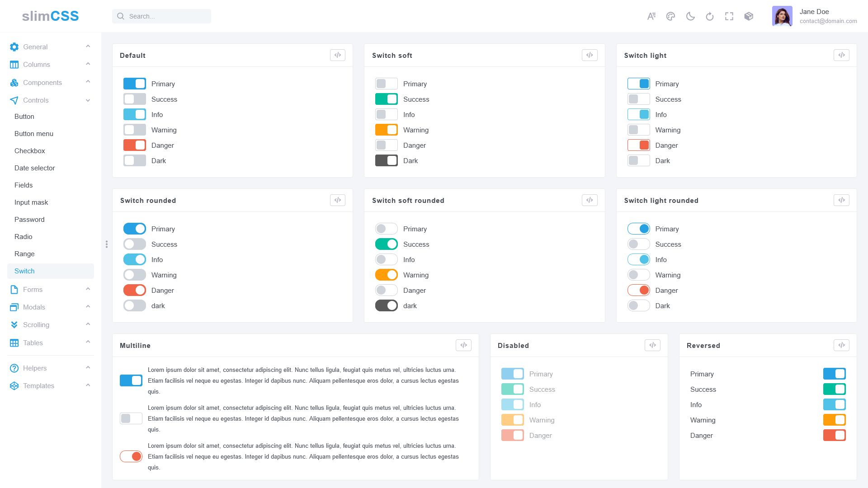The width and height of the screenshot is (868, 488).
Task: Click the font size icon in header
Action: (651, 16)
